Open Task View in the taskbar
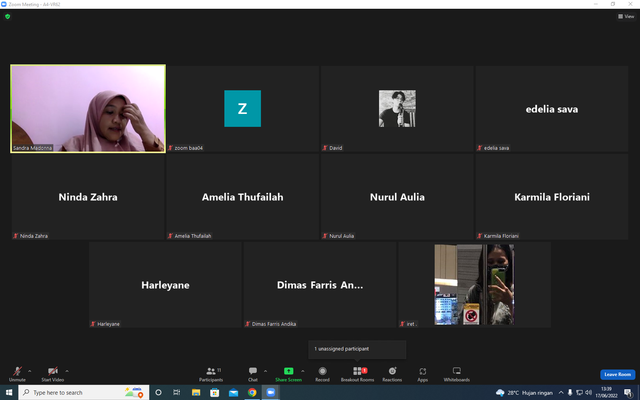The width and height of the screenshot is (640, 400). pyautogui.click(x=177, y=393)
